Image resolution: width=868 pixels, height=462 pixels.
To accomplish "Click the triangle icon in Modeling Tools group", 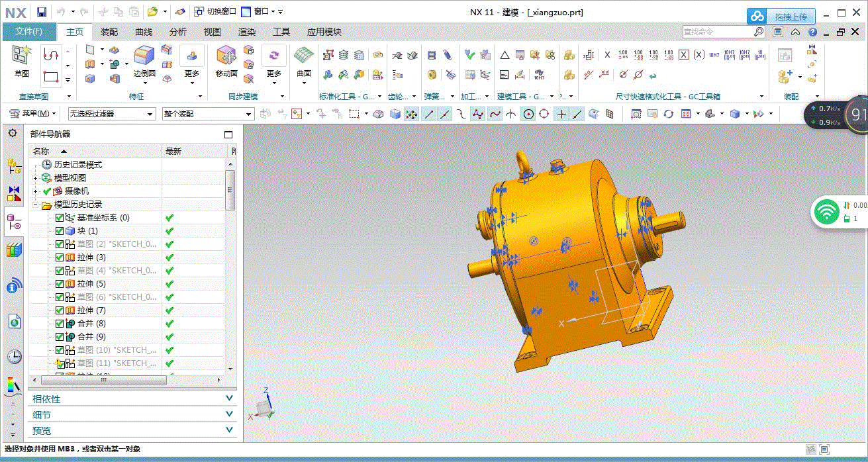I will (505, 55).
